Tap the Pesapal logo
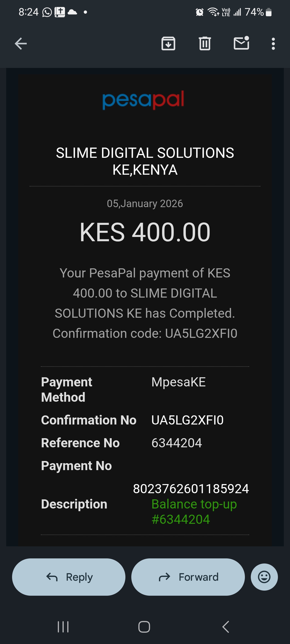This screenshot has width=290, height=644. coord(143,100)
